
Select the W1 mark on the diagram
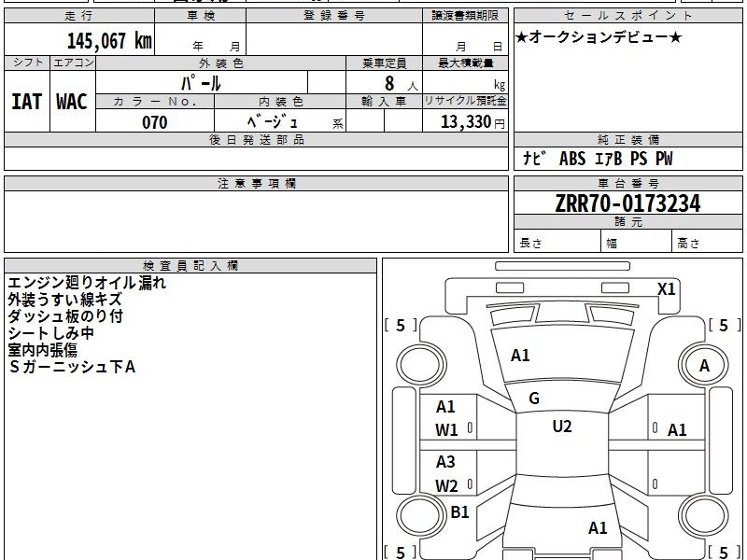[x=446, y=430]
